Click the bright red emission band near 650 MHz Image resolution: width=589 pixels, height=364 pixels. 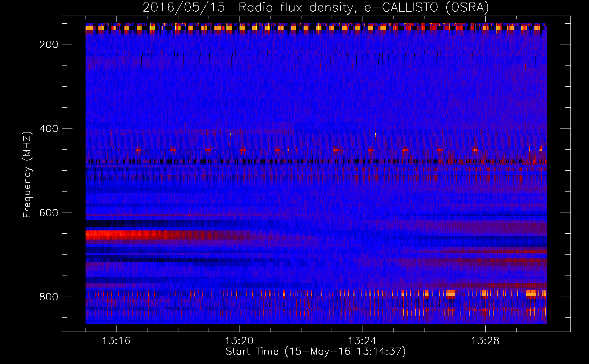click(x=146, y=235)
